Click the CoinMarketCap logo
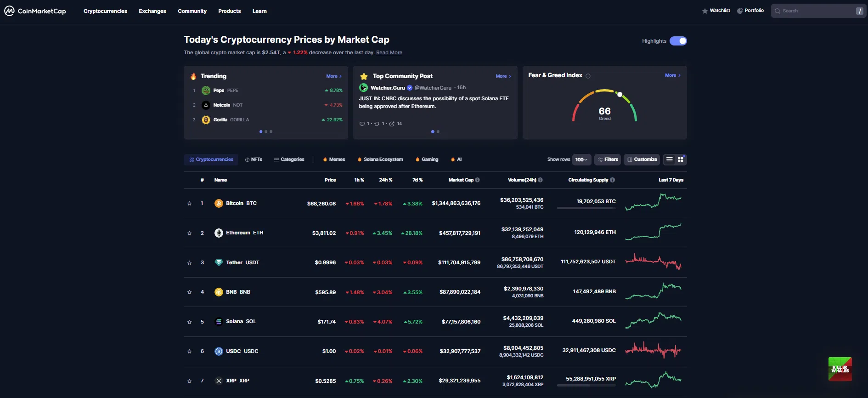 point(35,11)
